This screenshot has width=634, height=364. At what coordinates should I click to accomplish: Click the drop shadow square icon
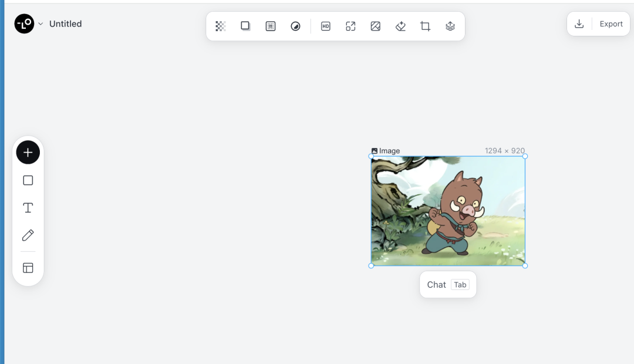[x=245, y=26]
